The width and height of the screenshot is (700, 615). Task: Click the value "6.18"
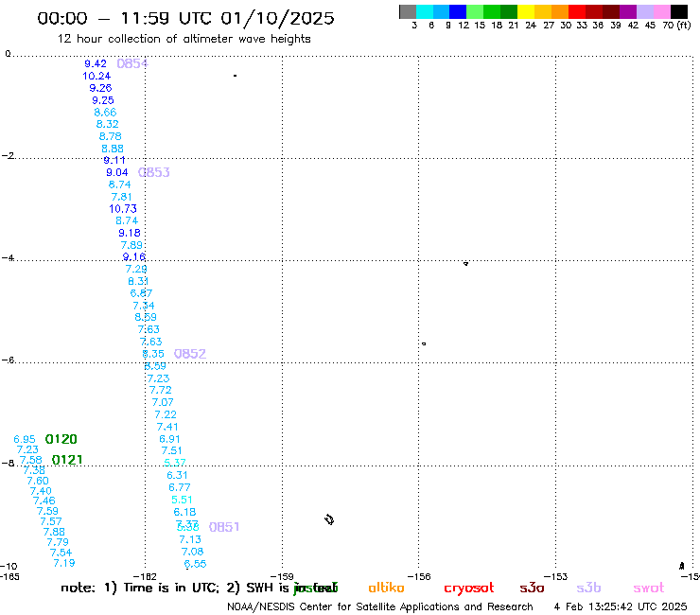pos(184,512)
